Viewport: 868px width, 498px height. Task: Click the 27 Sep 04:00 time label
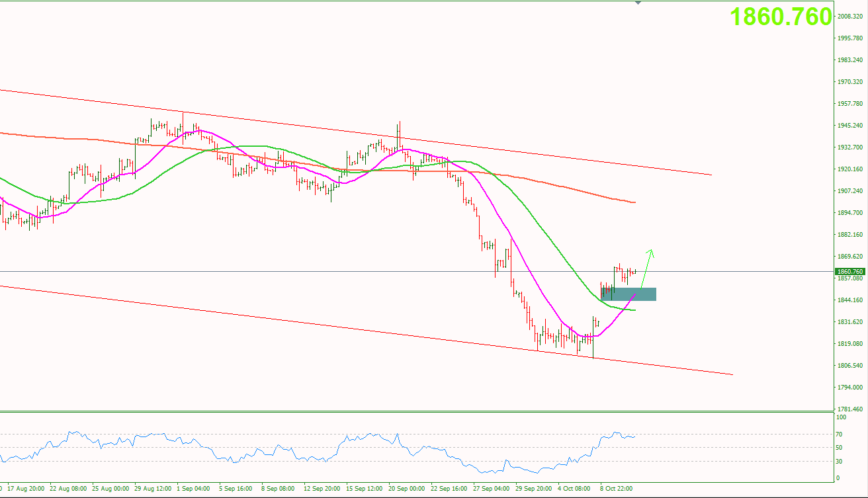492,489
